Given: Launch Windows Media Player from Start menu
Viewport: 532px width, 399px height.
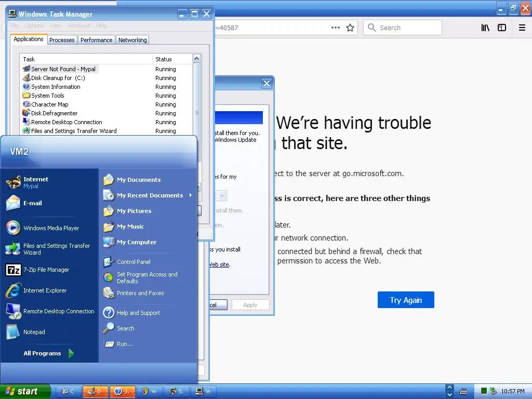Looking at the screenshot, I should click(x=43, y=228).
